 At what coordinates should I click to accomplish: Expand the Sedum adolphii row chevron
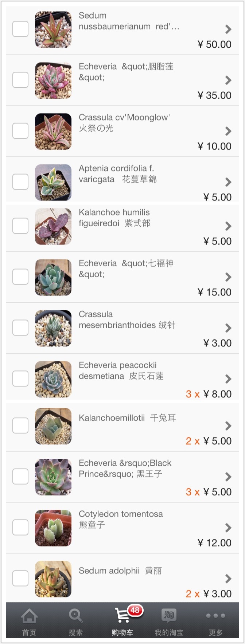tap(228, 578)
